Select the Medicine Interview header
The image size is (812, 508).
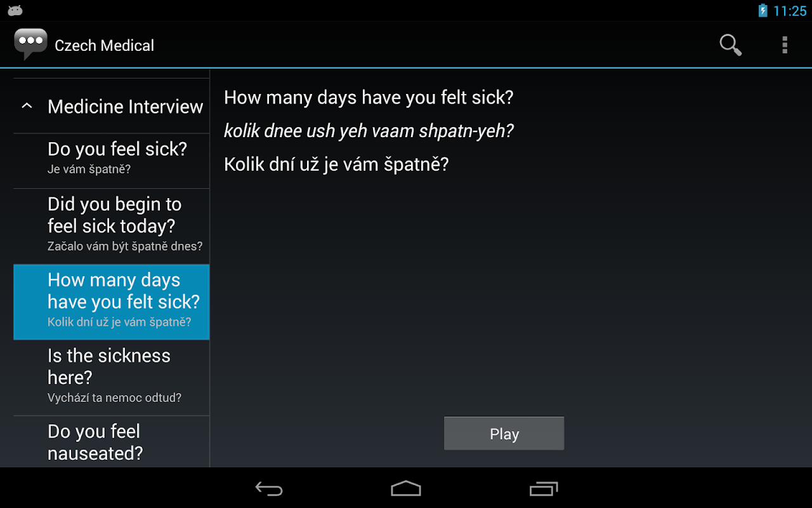112,106
